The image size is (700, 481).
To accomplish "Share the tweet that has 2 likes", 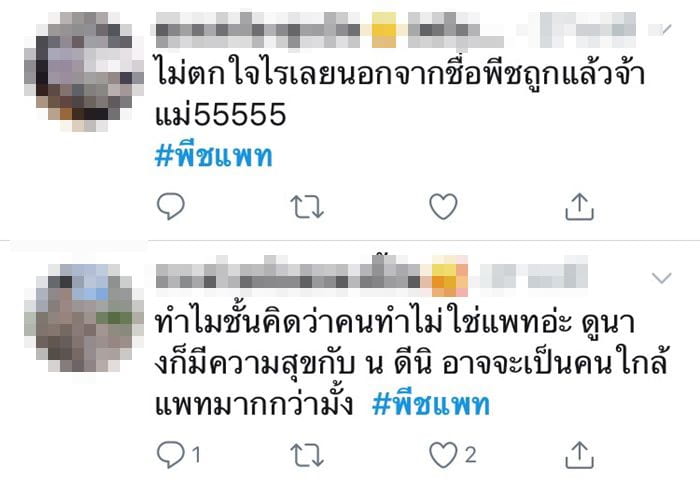I will pyautogui.click(x=579, y=454).
